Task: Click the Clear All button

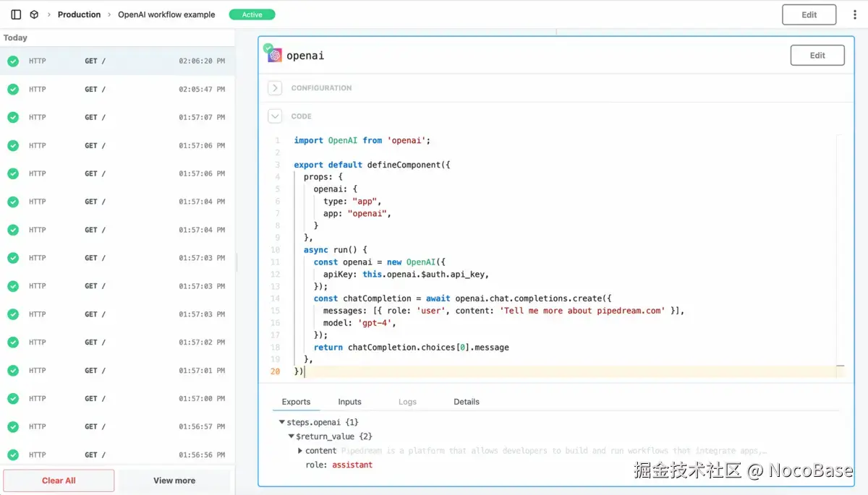Action: tap(59, 481)
